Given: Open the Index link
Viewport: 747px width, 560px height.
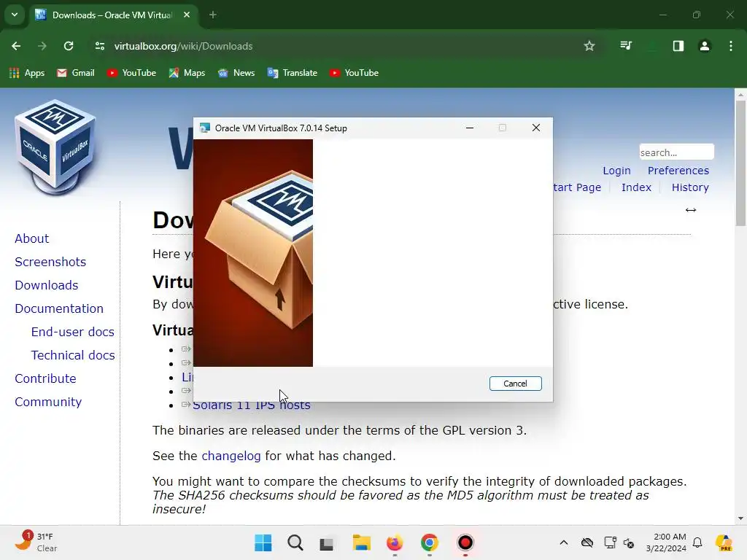Looking at the screenshot, I should (636, 187).
